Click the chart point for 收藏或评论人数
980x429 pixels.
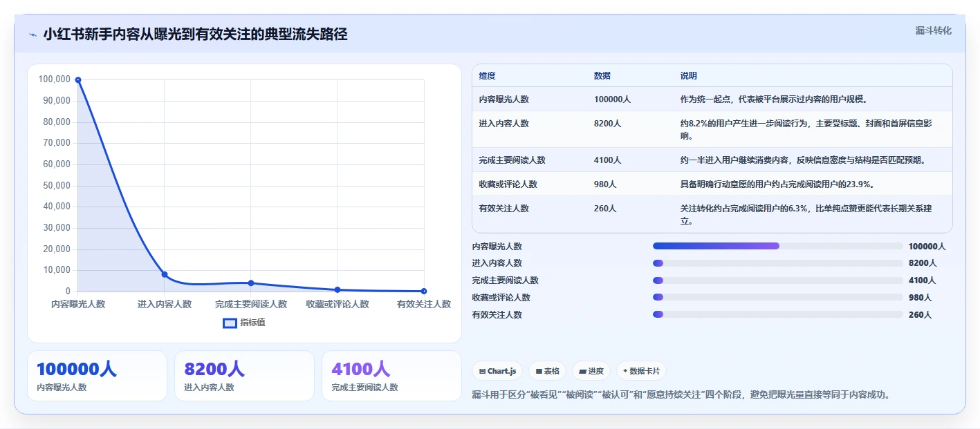tap(338, 289)
